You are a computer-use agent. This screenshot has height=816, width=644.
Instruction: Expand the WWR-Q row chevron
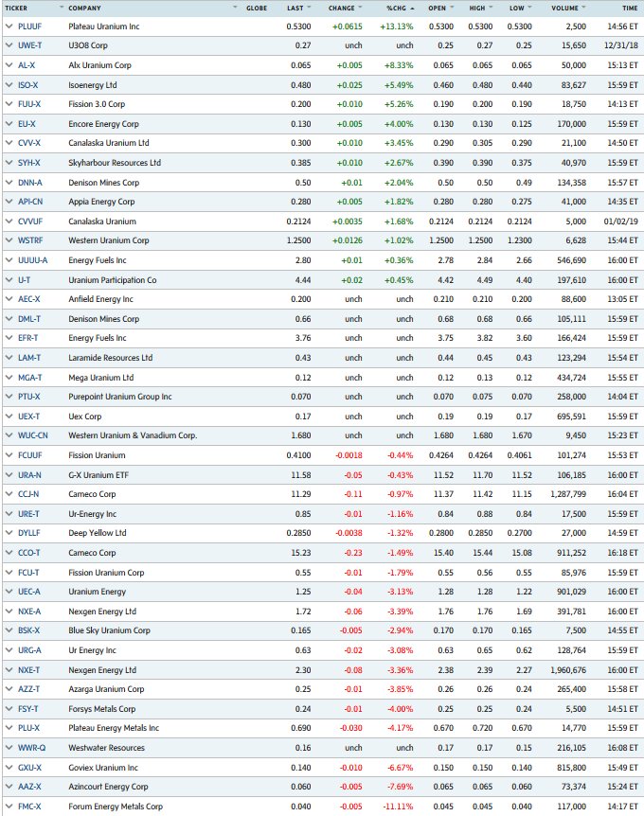point(9,748)
